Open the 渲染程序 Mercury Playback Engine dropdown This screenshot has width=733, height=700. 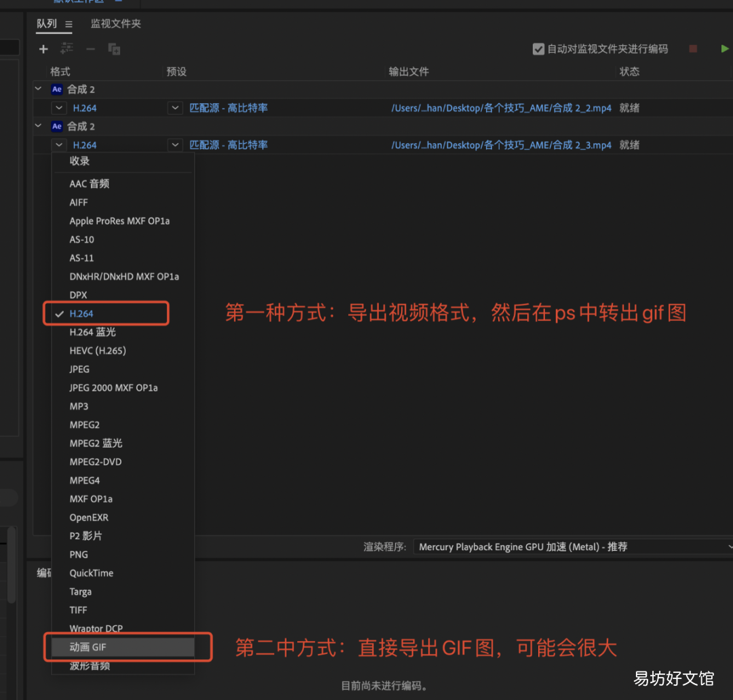tap(573, 547)
